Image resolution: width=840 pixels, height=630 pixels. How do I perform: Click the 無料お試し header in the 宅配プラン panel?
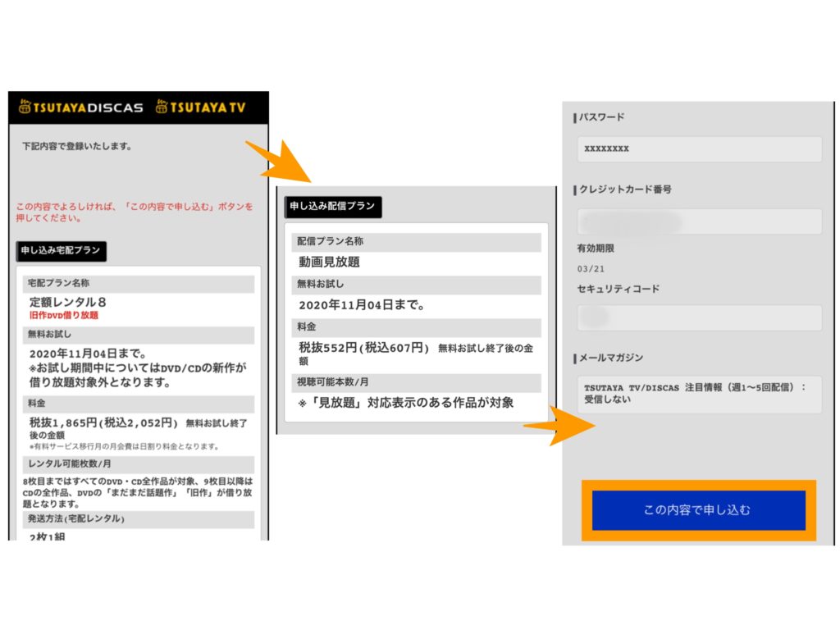[138, 335]
